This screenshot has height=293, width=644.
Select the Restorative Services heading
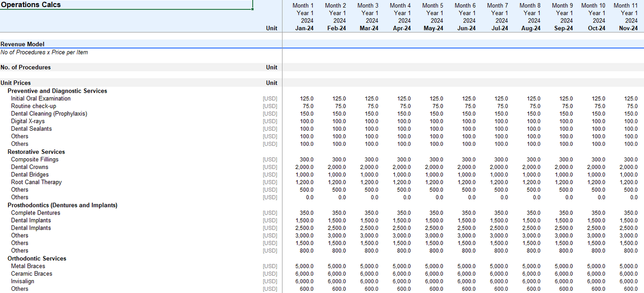click(x=36, y=152)
